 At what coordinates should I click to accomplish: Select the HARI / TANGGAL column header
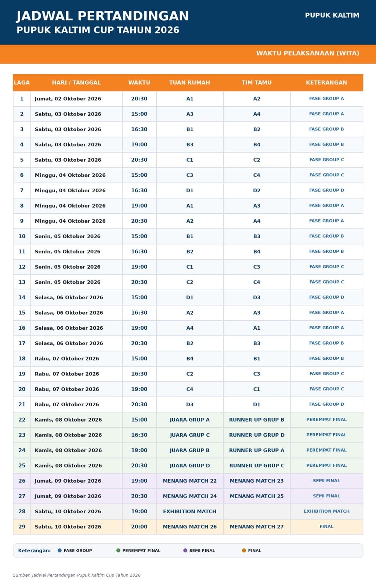[x=76, y=83]
